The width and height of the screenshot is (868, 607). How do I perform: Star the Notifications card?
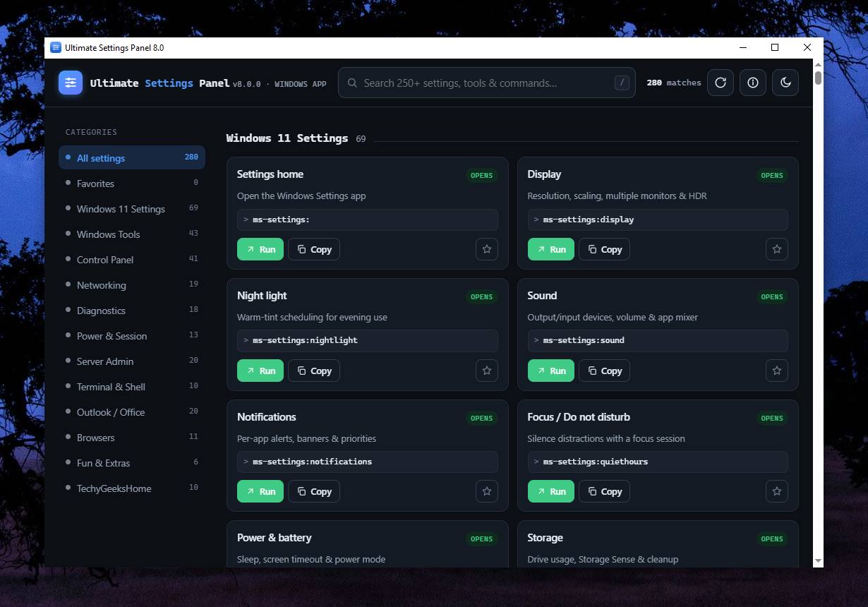[487, 491]
